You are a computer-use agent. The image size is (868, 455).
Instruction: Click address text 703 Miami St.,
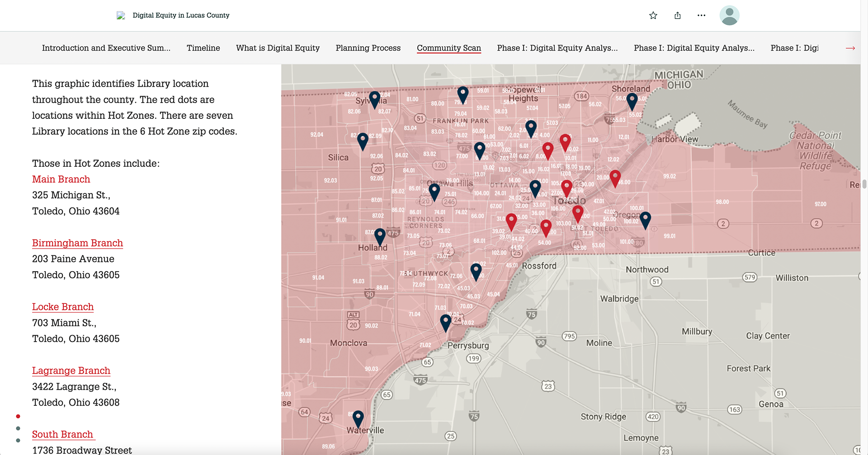click(64, 323)
